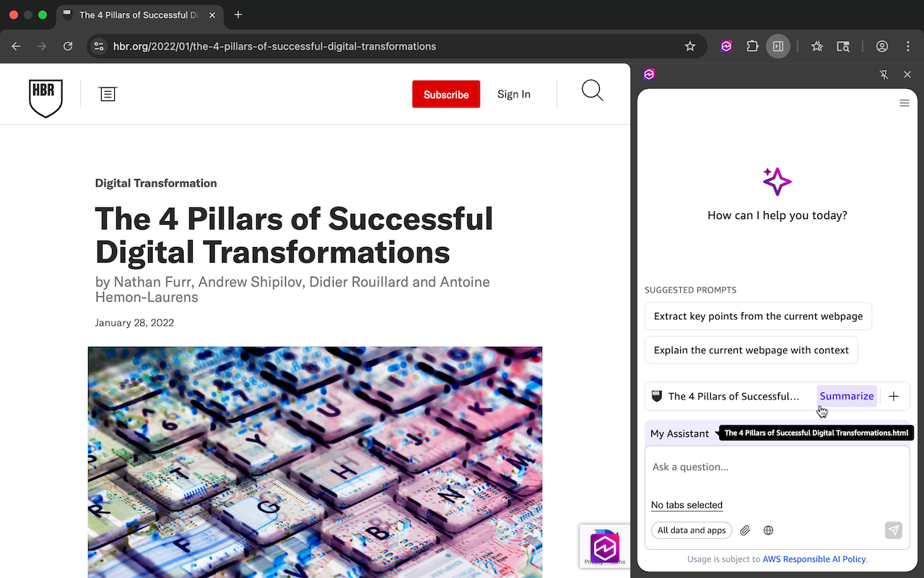This screenshot has width=924, height=578.
Task: Click the plus icon beside Summarize
Action: pos(894,396)
